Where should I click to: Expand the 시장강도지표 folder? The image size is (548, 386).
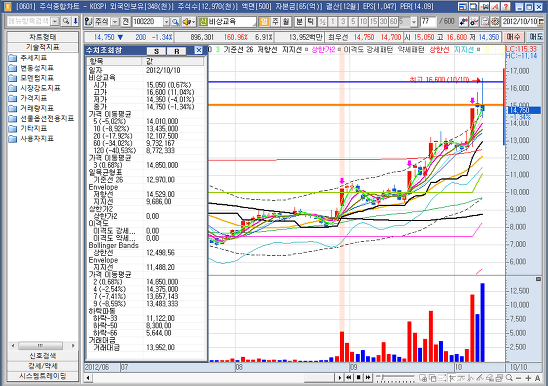coord(34,88)
